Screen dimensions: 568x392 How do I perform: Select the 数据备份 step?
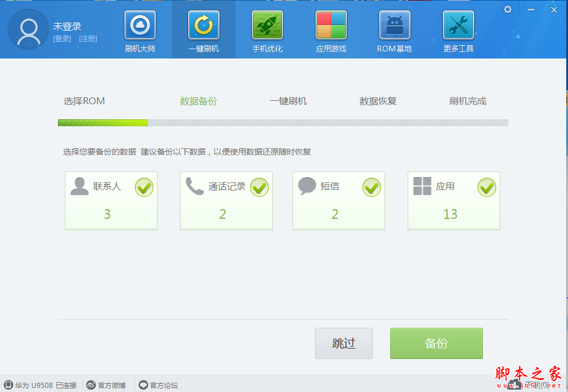tap(198, 101)
